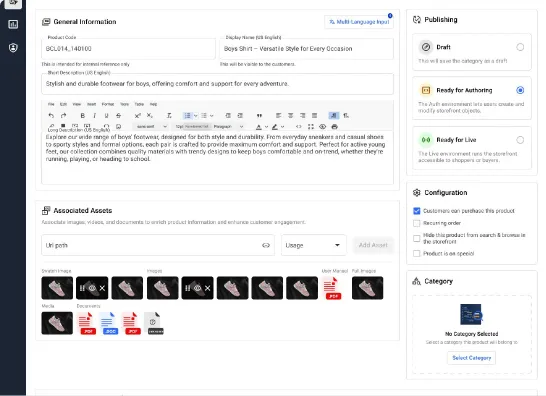Redo the last editor change
Image resolution: width=546 pixels, height=396 pixels.
pos(63,116)
